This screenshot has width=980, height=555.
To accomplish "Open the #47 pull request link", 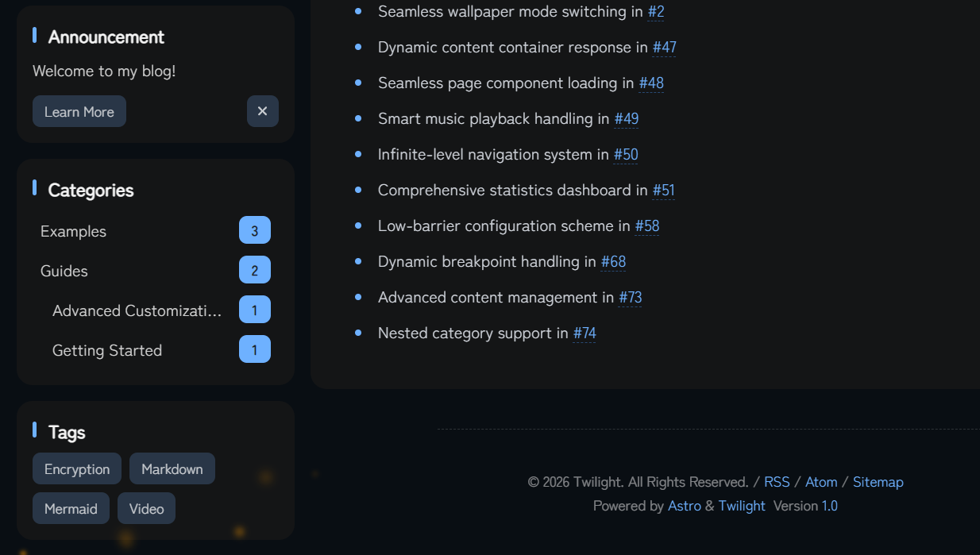I will (665, 48).
